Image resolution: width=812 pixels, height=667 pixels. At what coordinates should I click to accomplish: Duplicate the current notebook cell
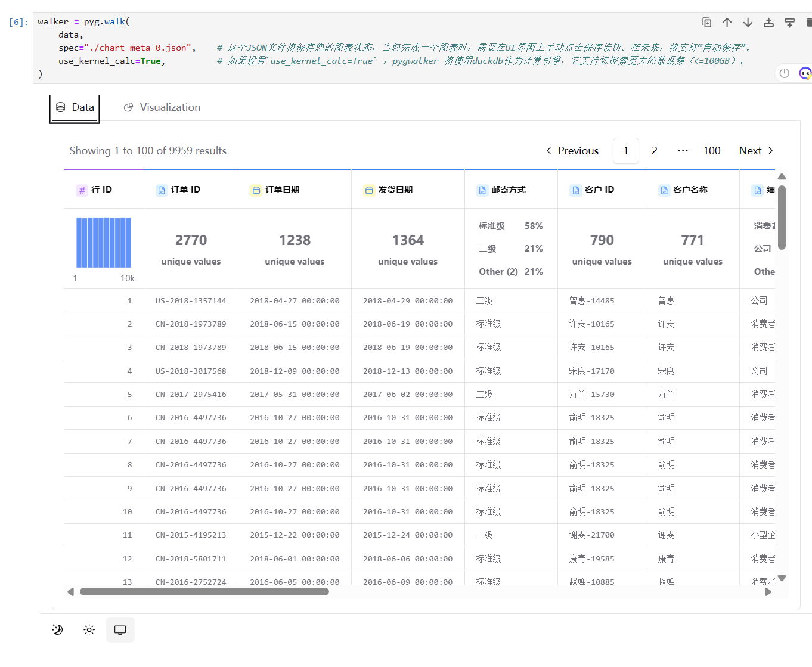[x=706, y=22]
